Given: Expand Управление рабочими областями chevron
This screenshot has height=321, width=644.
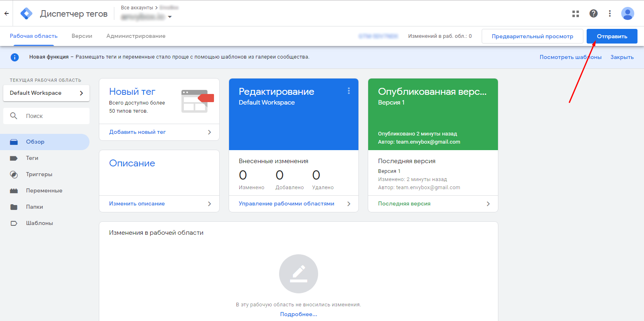Looking at the screenshot, I should pyautogui.click(x=349, y=204).
